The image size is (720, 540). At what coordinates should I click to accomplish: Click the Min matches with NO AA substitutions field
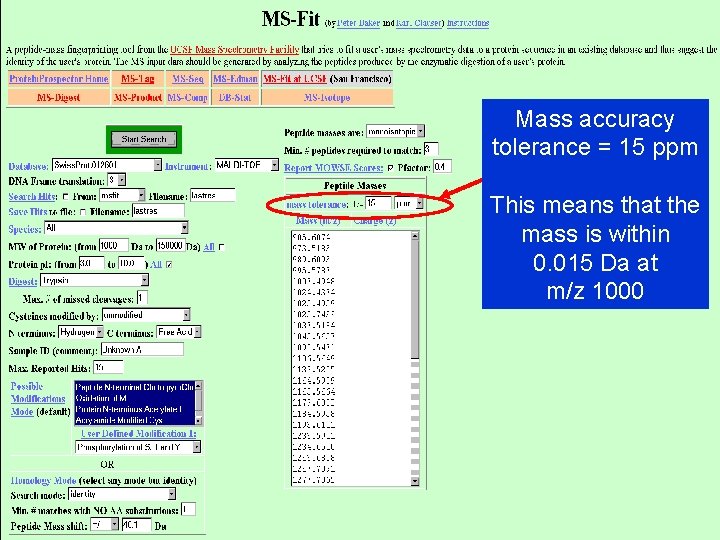click(188, 509)
